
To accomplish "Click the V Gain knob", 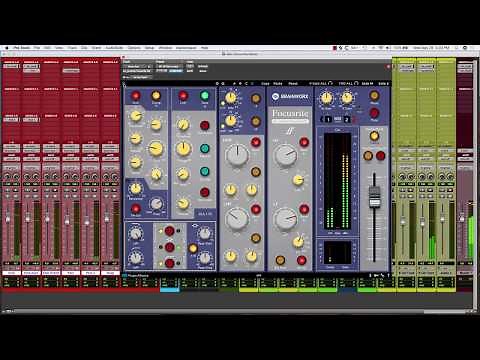I will pos(347,98).
